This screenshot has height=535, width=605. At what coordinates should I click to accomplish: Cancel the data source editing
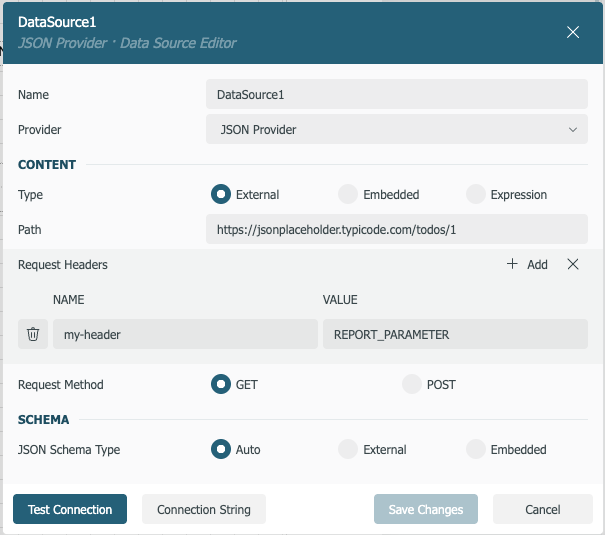(542, 509)
